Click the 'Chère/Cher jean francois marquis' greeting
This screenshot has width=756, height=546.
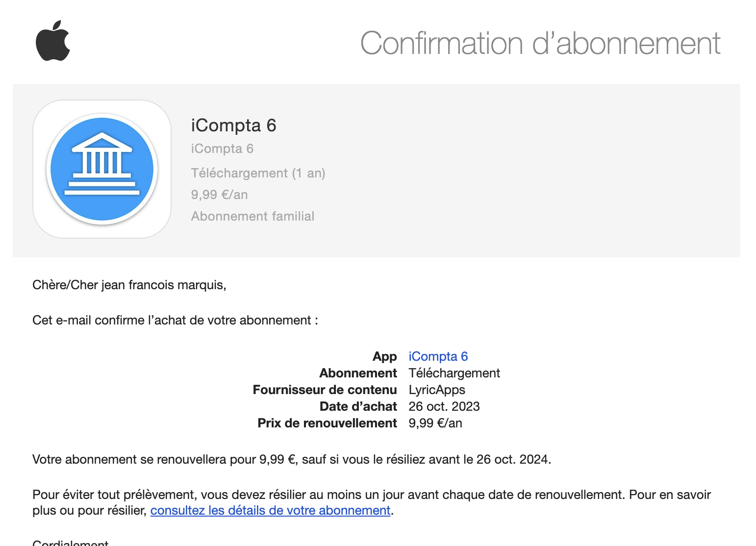(x=129, y=285)
